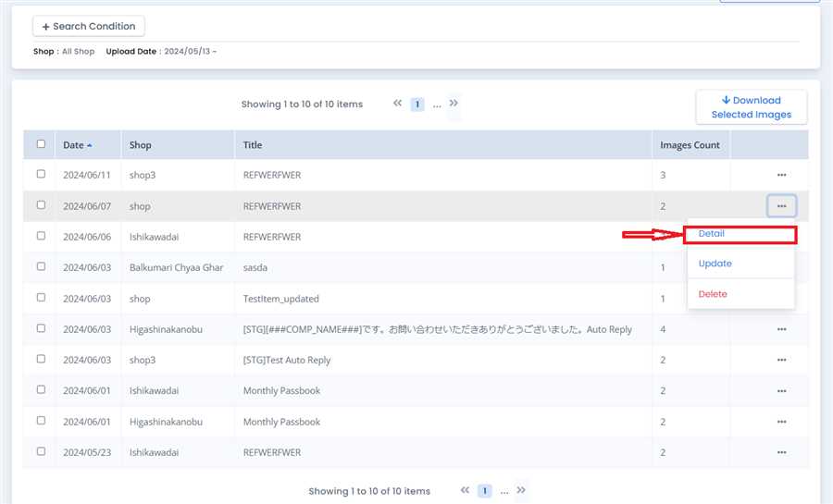Select the checkbox for the TestItem_updated row
The image size is (833, 504).
click(x=41, y=298)
